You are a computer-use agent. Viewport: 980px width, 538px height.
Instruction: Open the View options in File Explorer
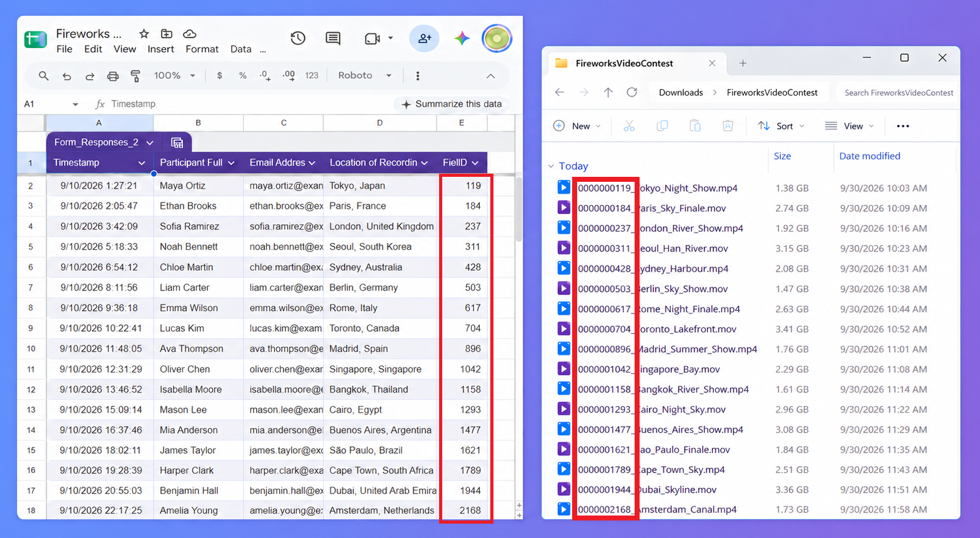849,126
